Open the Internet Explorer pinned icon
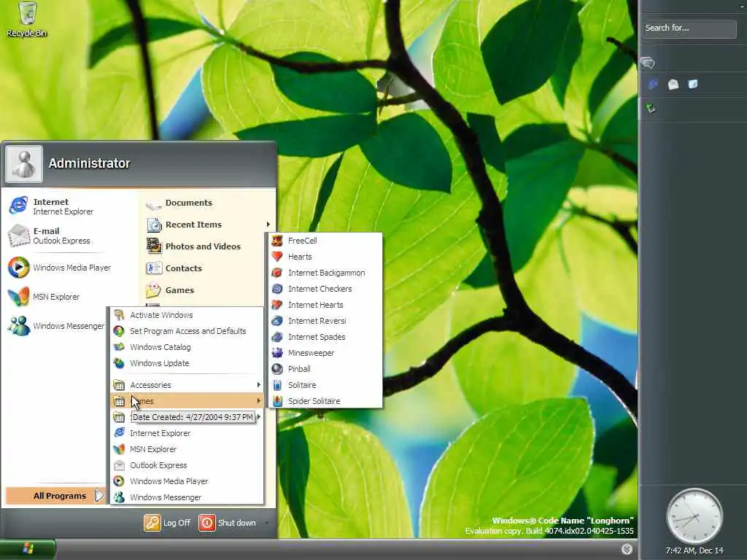The width and height of the screenshot is (747, 560). tap(18, 205)
